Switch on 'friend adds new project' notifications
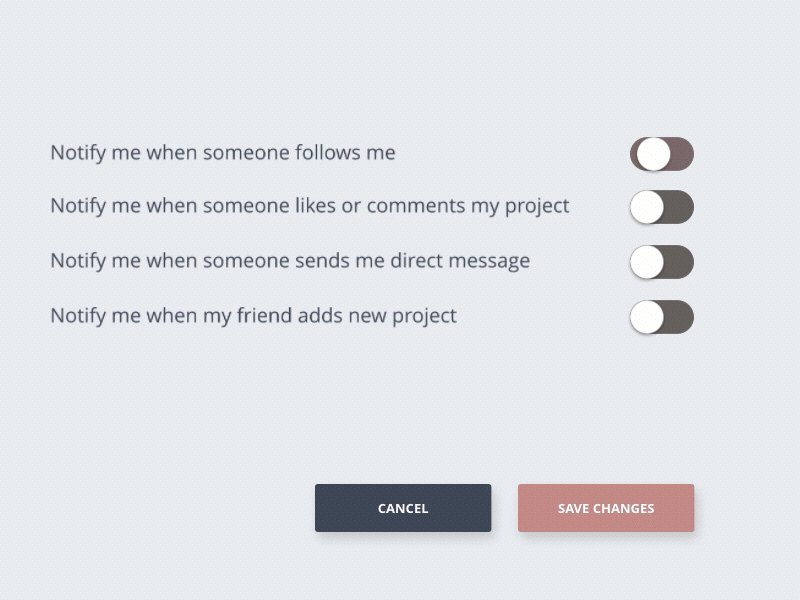The image size is (800, 600). click(662, 317)
